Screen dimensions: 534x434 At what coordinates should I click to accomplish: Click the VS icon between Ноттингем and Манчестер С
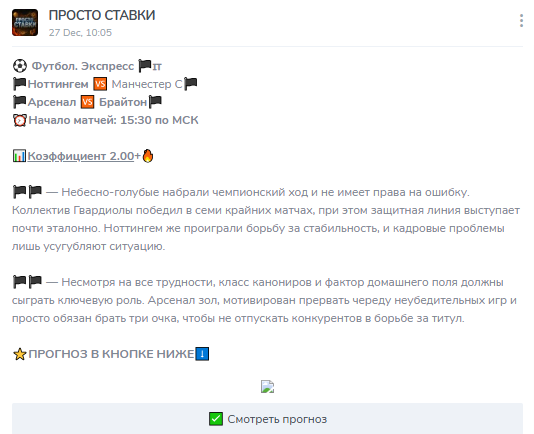(x=100, y=84)
